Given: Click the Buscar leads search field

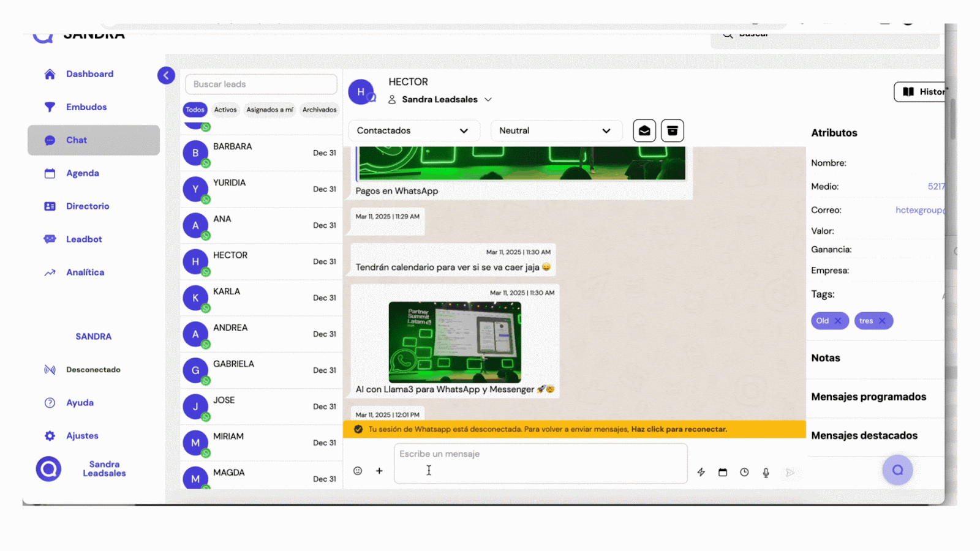Looking at the screenshot, I should 261,84.
